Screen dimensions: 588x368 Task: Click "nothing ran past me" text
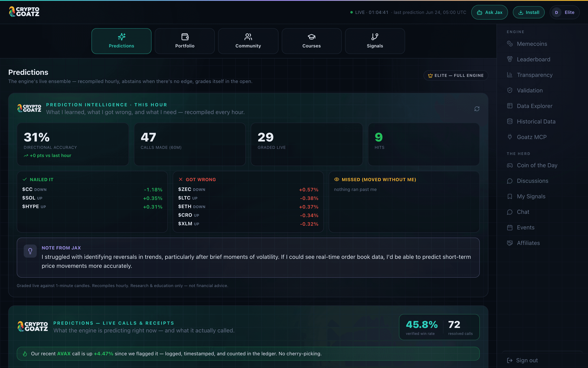(355, 189)
